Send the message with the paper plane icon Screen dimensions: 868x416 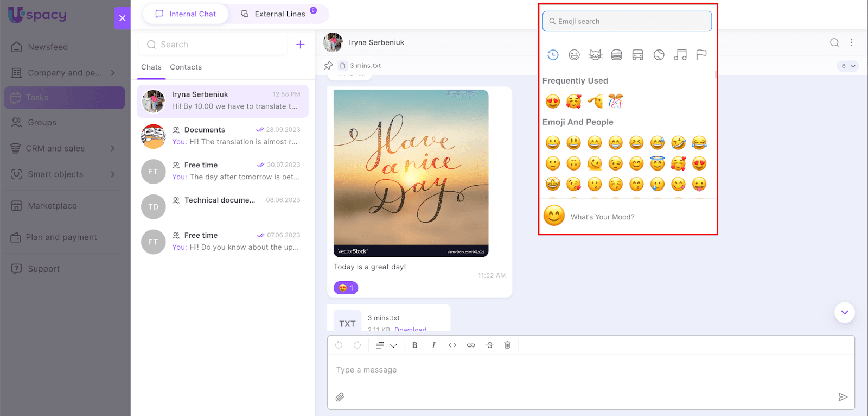pyautogui.click(x=843, y=397)
